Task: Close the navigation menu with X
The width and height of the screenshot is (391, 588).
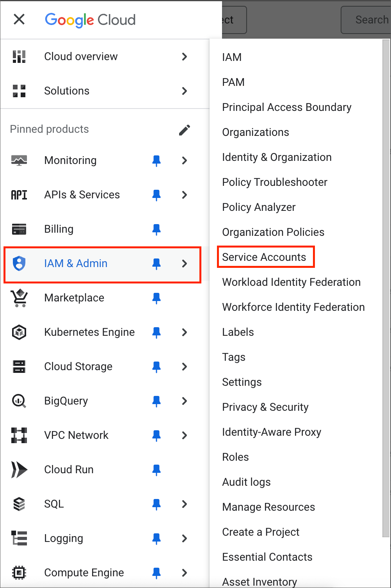Action: tap(19, 19)
